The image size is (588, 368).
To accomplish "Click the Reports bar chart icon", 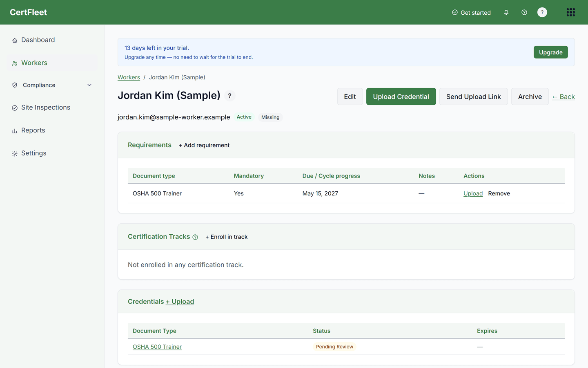I will click(15, 131).
